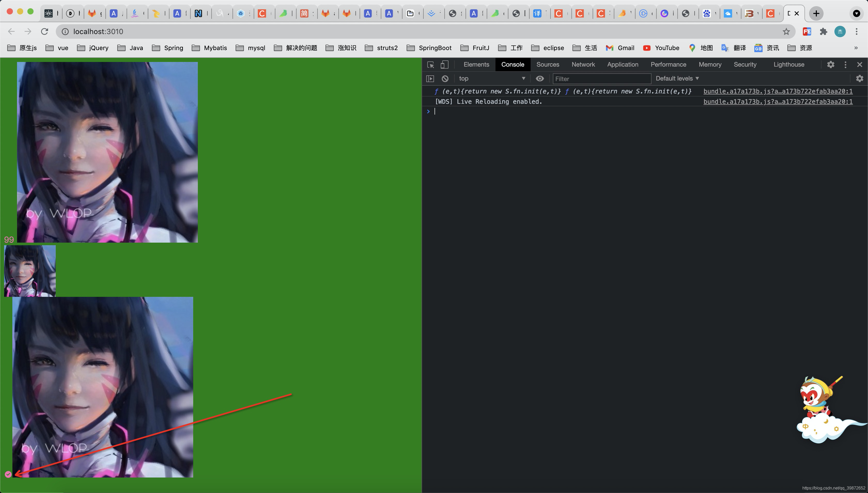
Task: Open the Lighthouse panel in DevTools
Action: (788, 64)
